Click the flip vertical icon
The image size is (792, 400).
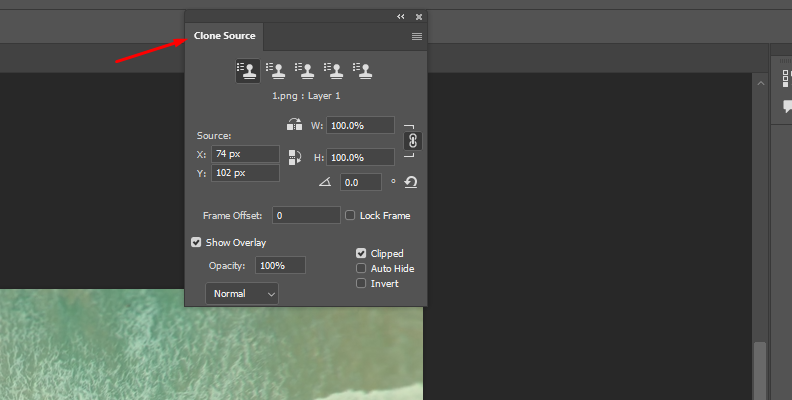(294, 157)
